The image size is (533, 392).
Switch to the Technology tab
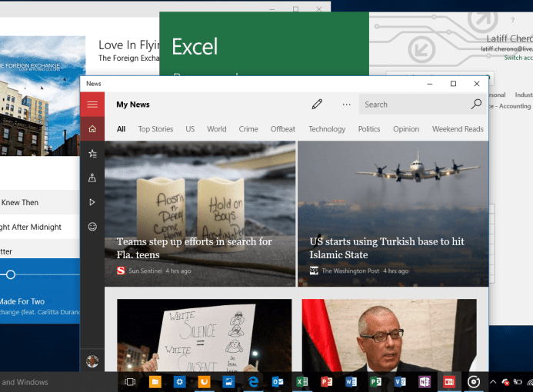tap(327, 129)
